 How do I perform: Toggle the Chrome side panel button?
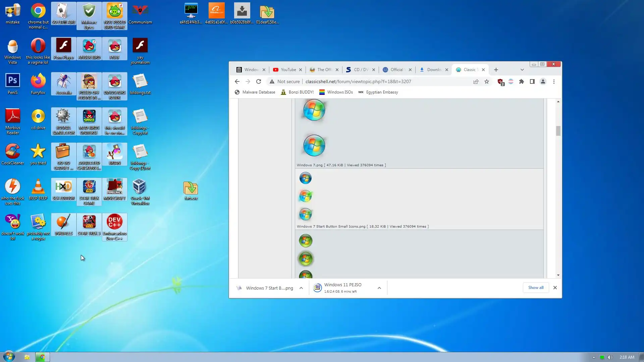tap(532, 81)
